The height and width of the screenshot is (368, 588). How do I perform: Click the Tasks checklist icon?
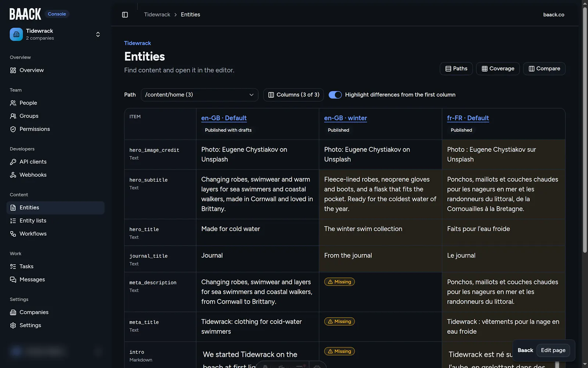pyautogui.click(x=13, y=266)
